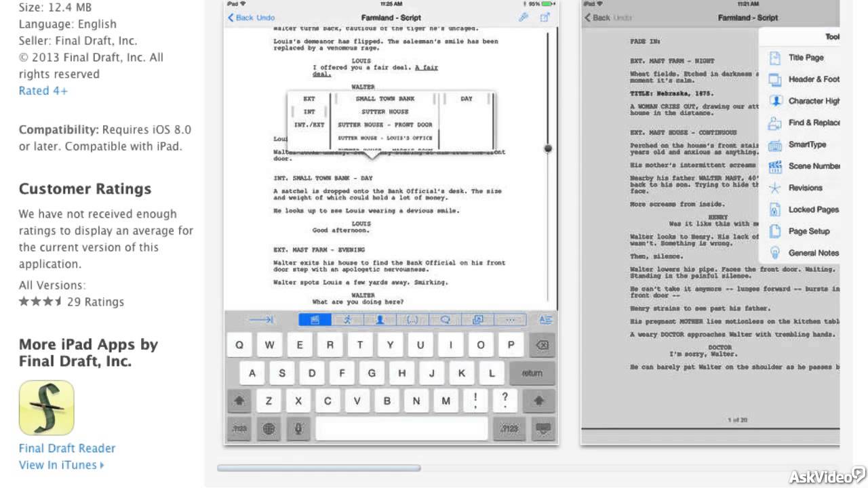Choose SUTTER HOUSE - LOUIS'S OFFICE location
Image resolution: width=868 pixels, height=488 pixels.
click(x=384, y=138)
